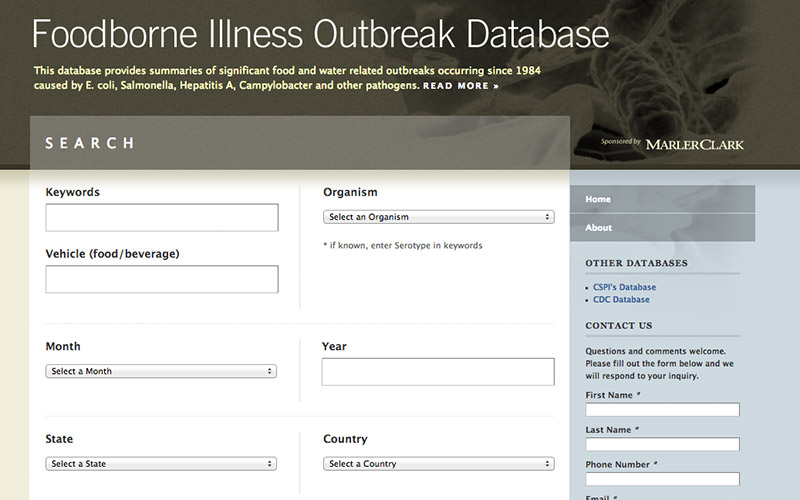This screenshot has width=800, height=500.
Task: Click the Vehicle (food/beverage) input box
Action: [x=162, y=279]
